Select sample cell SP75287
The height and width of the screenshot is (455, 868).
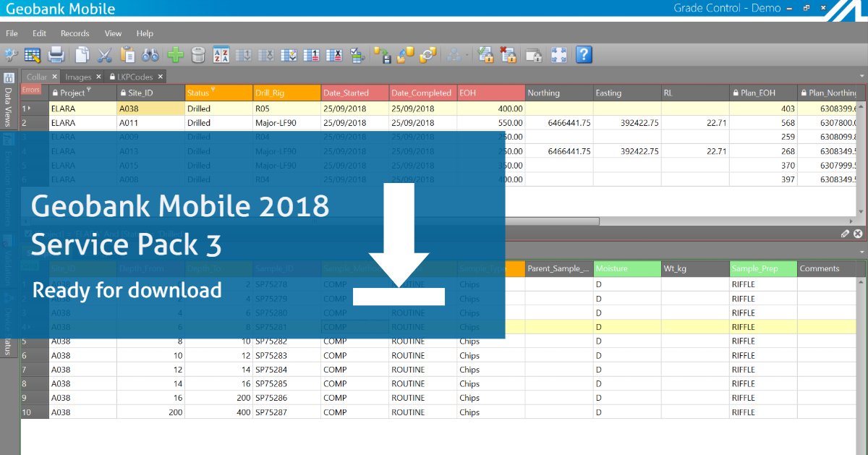(x=286, y=412)
